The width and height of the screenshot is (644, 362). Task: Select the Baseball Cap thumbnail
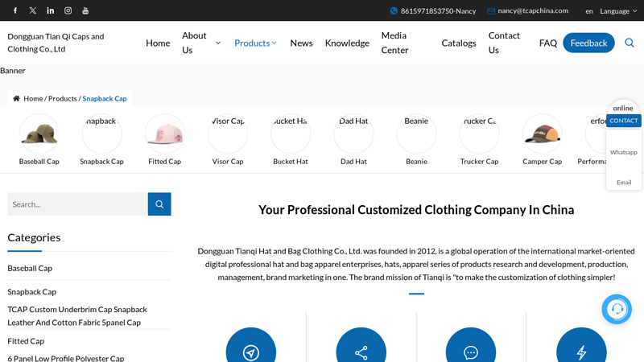39,134
